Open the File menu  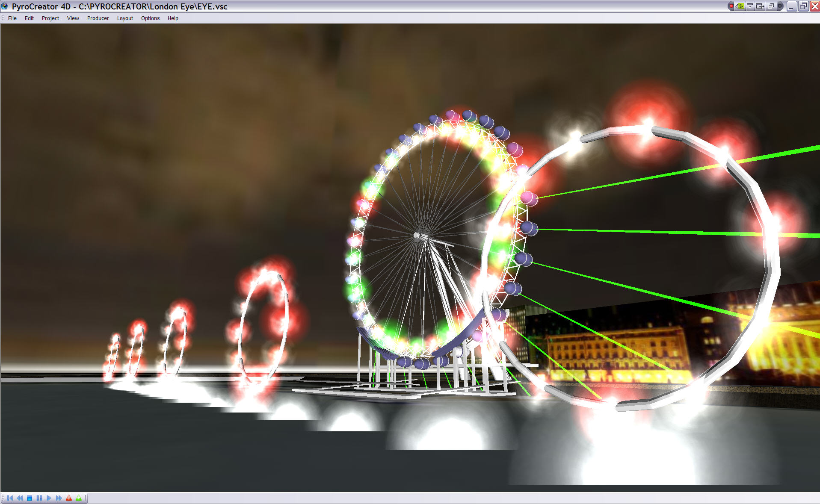click(x=12, y=18)
